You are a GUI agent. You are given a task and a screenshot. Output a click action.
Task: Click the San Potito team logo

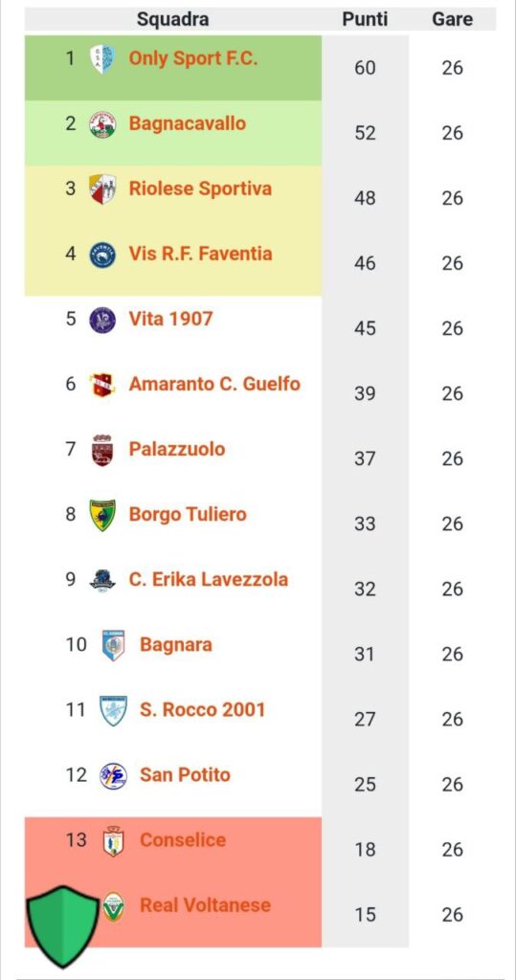pos(113,775)
